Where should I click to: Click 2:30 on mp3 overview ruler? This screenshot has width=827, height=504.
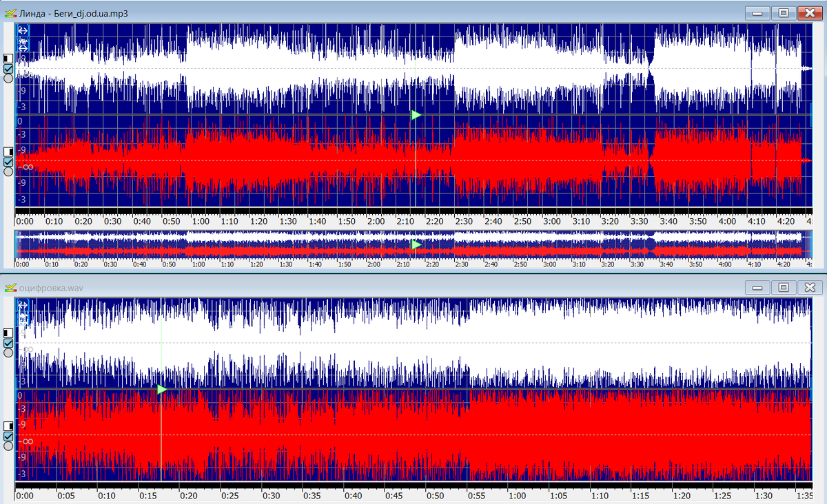point(461,264)
